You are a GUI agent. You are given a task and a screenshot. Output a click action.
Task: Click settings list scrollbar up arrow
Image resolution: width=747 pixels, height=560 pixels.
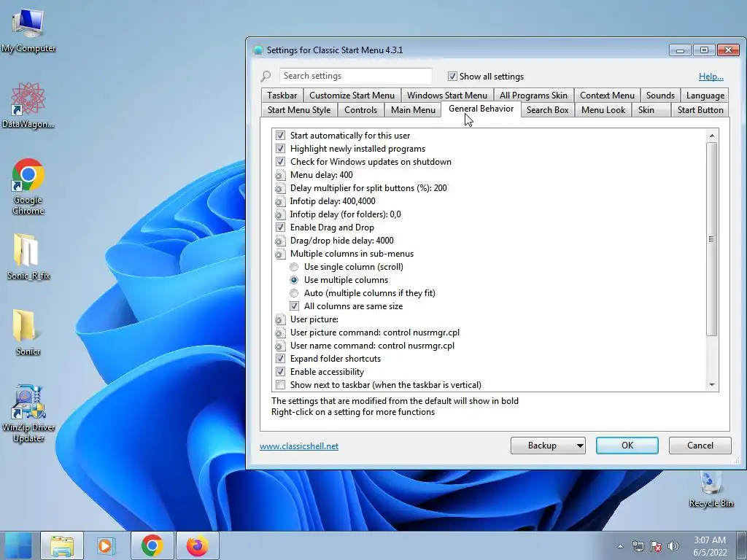pyautogui.click(x=712, y=136)
